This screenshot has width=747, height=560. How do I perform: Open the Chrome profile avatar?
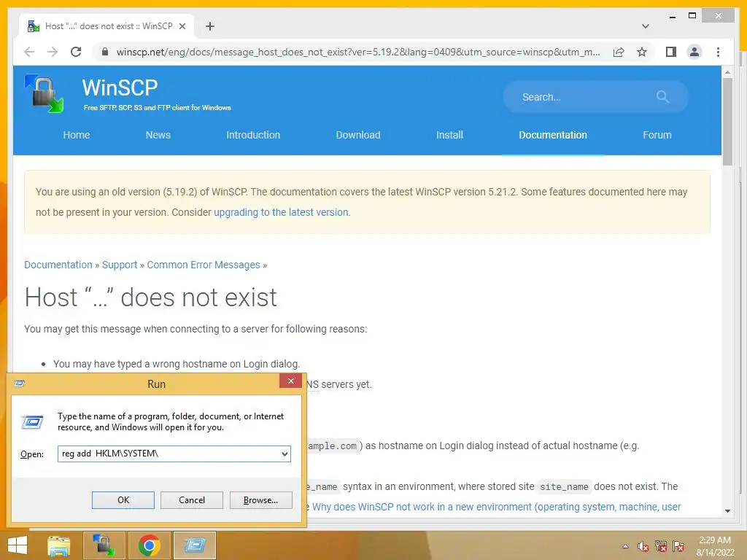click(x=694, y=52)
